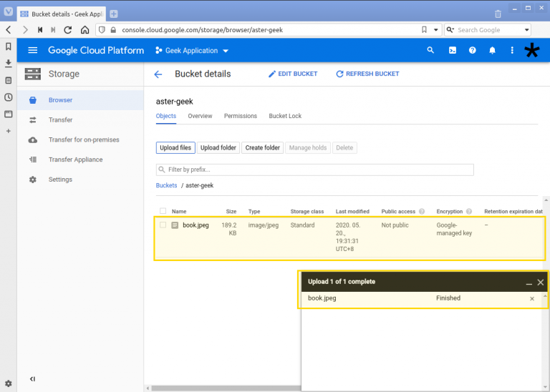Reload the page with the refresh icon
The width and height of the screenshot is (550, 392).
tap(68, 30)
